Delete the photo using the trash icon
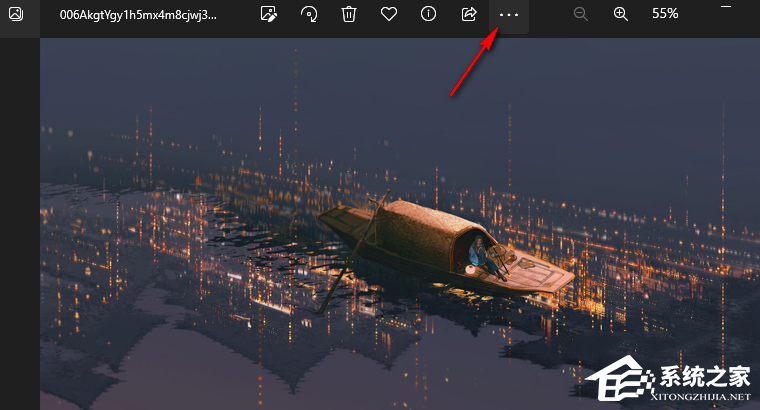This screenshot has height=410, width=760. pyautogui.click(x=348, y=14)
